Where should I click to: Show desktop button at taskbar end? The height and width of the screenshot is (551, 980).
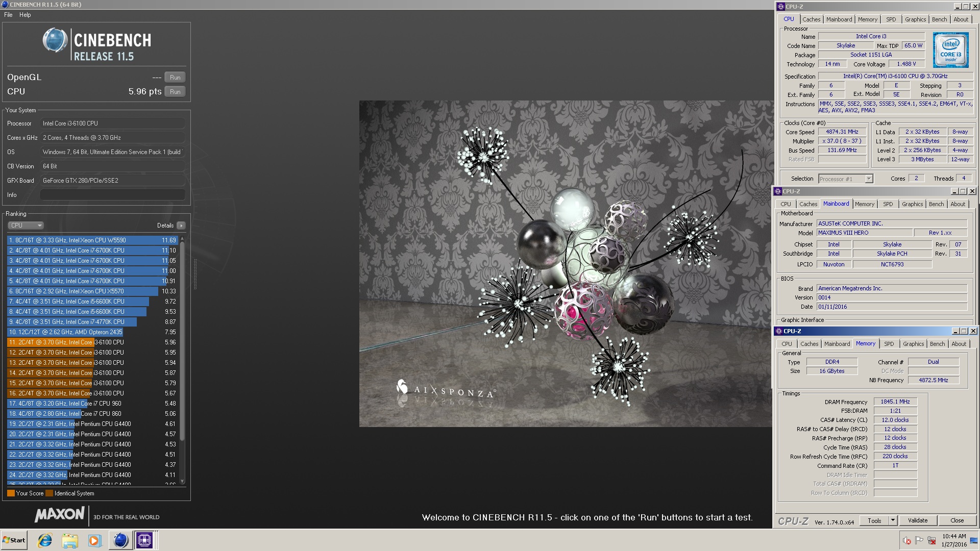[974, 540]
